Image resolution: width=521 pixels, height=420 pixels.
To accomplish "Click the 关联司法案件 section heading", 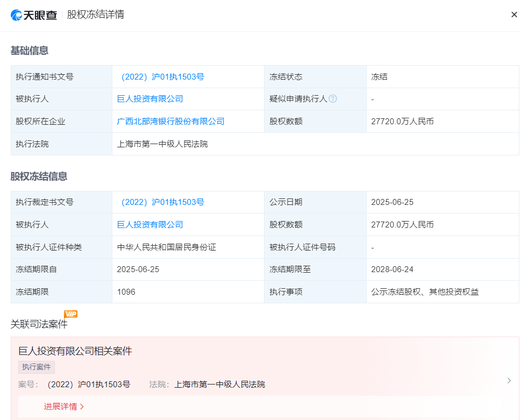I will coord(39,324).
